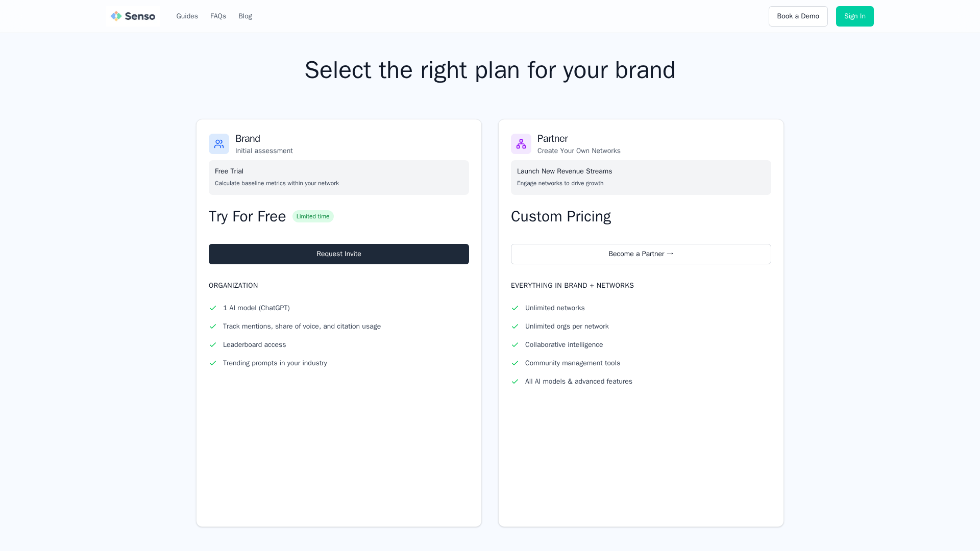
Task: Click the arrow inside Become a Partner button
Action: coord(670,254)
